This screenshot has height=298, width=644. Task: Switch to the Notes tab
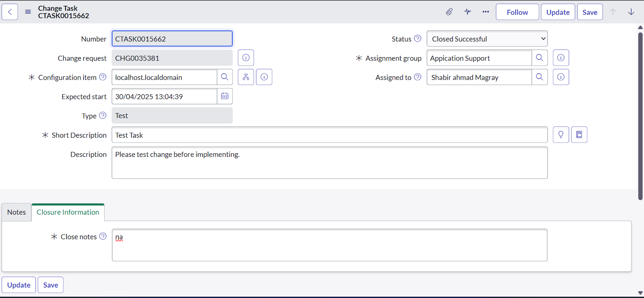17,212
